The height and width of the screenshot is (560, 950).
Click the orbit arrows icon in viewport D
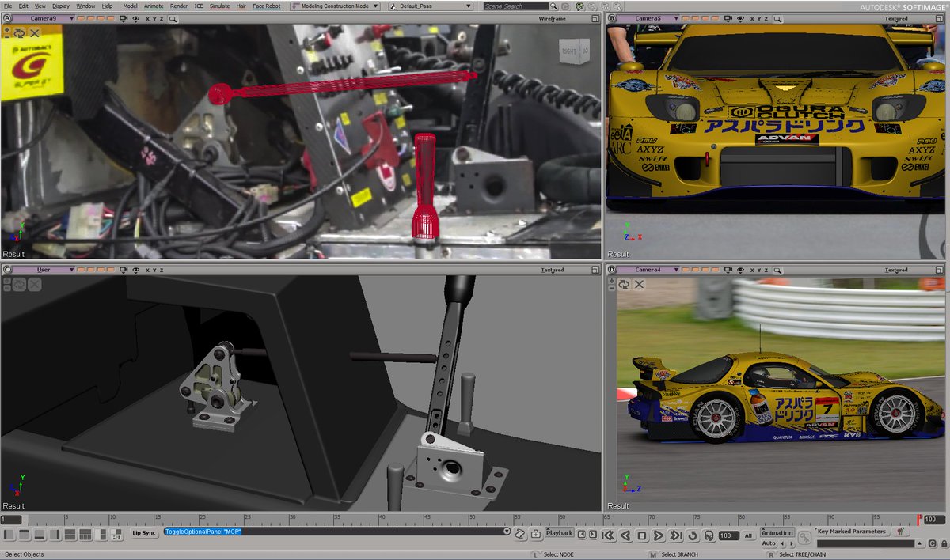(x=625, y=284)
